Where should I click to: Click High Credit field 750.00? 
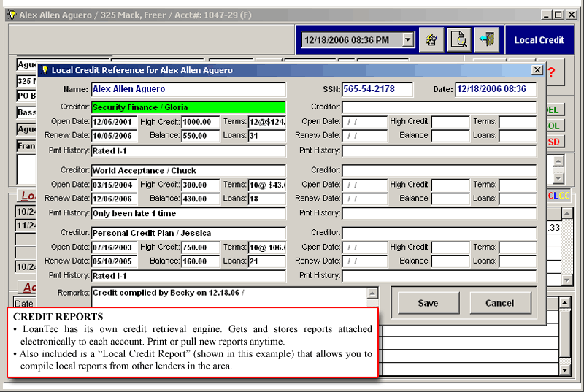pyautogui.click(x=200, y=247)
